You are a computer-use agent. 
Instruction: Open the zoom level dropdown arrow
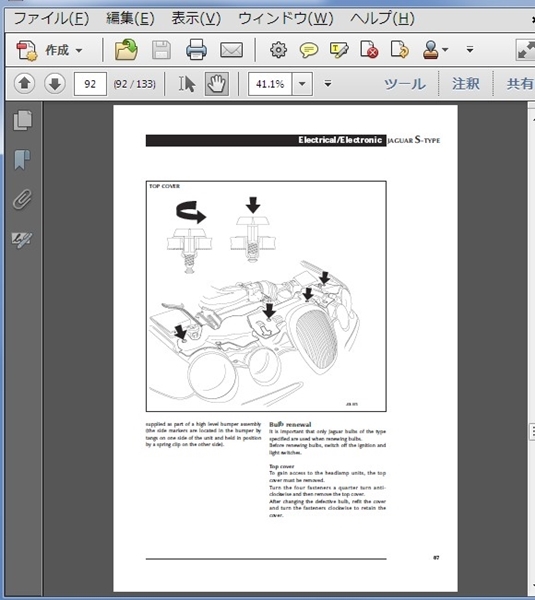(302, 84)
